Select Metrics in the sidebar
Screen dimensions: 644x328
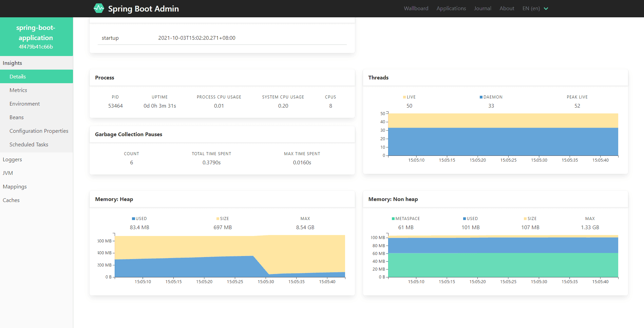pyautogui.click(x=18, y=90)
